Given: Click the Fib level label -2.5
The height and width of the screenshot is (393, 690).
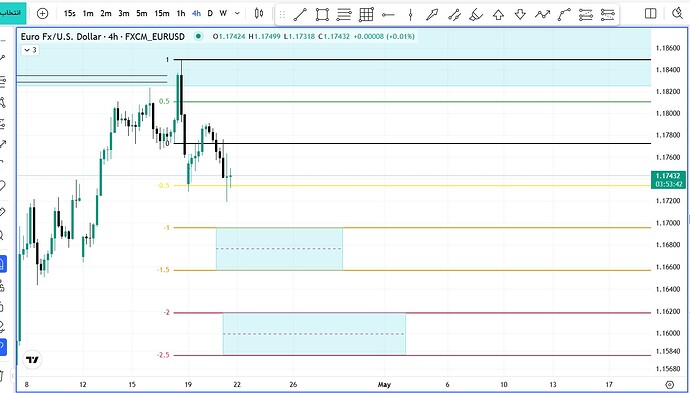Looking at the screenshot, I should pyautogui.click(x=163, y=355).
